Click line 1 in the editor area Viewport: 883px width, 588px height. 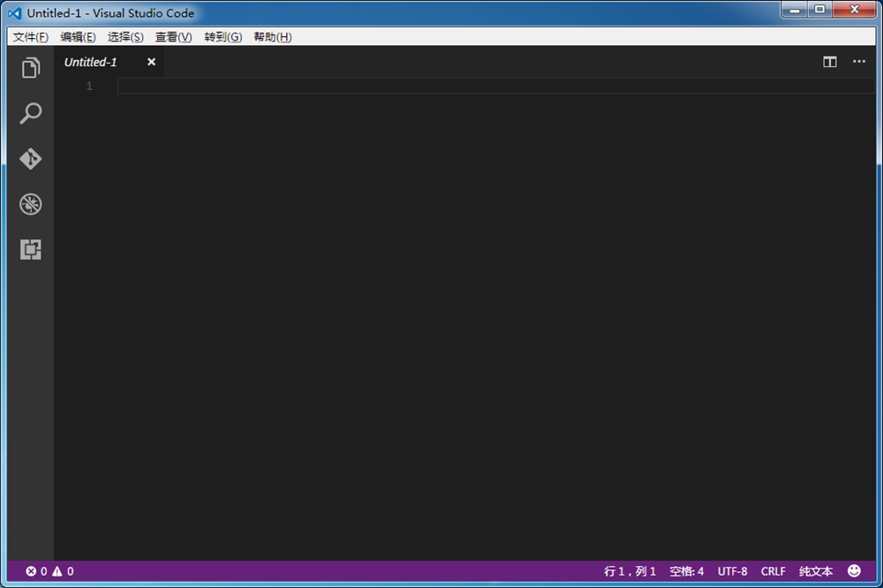click(x=265, y=86)
